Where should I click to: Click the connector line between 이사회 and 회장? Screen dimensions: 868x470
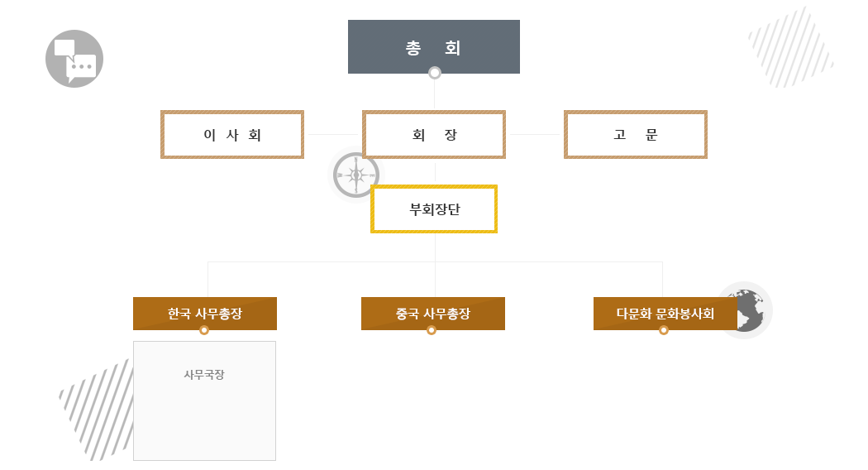pyautogui.click(x=333, y=134)
